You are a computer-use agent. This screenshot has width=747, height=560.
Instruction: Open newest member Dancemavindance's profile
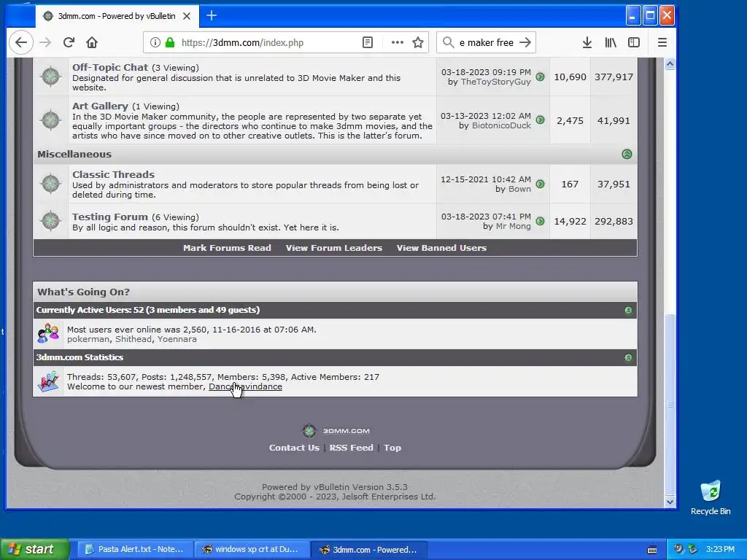[x=245, y=386]
